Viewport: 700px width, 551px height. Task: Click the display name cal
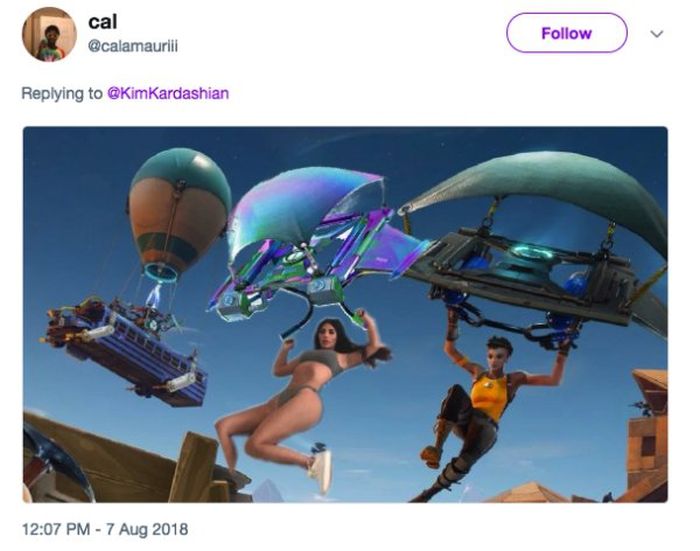coord(103,22)
